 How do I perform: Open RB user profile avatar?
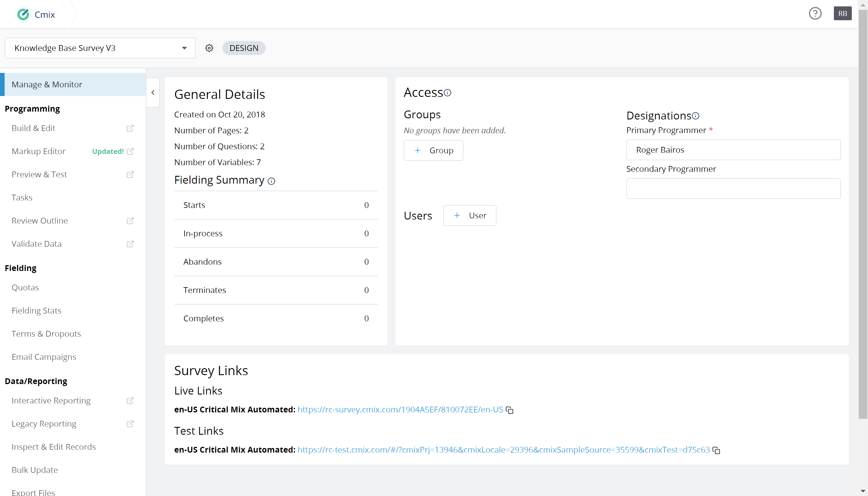tap(842, 14)
